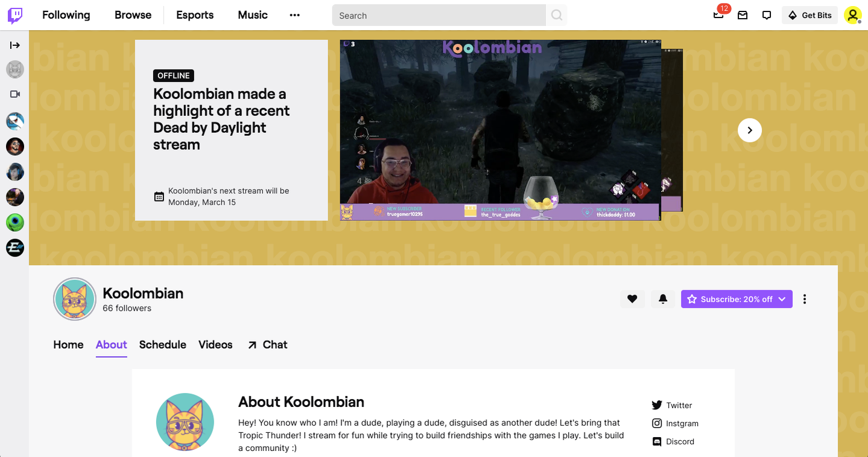Open the blue bird channel avatar in sidebar
868x457 pixels.
click(15, 121)
